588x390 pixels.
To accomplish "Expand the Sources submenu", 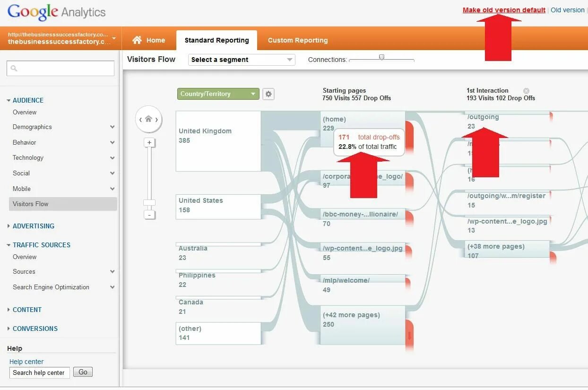I will (112, 272).
